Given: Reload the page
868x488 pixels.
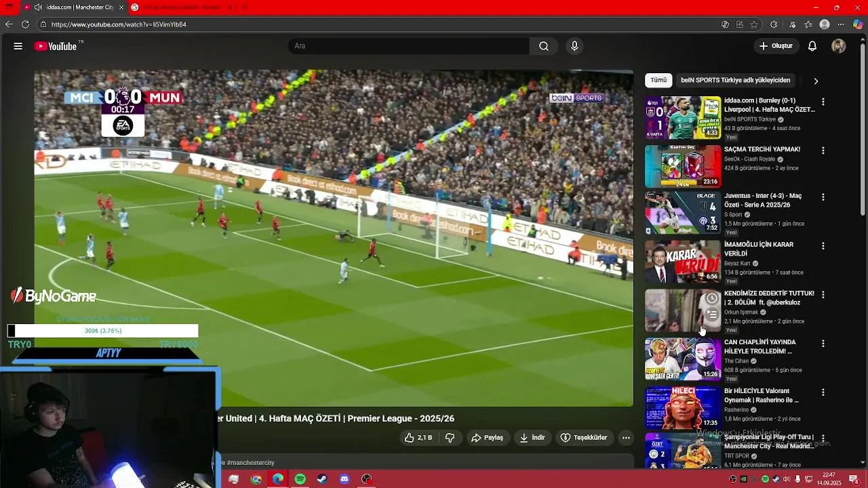Looking at the screenshot, I should 25,24.
